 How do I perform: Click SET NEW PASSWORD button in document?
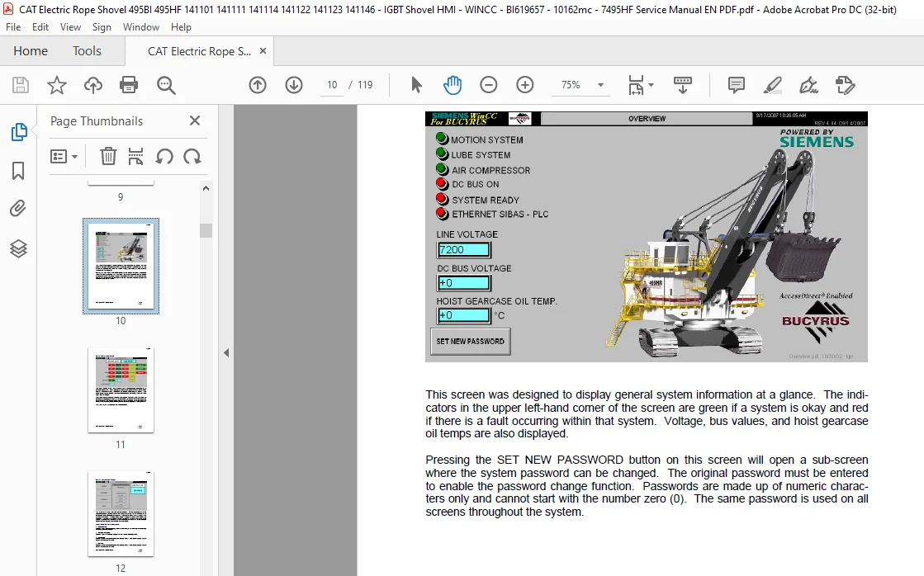470,342
